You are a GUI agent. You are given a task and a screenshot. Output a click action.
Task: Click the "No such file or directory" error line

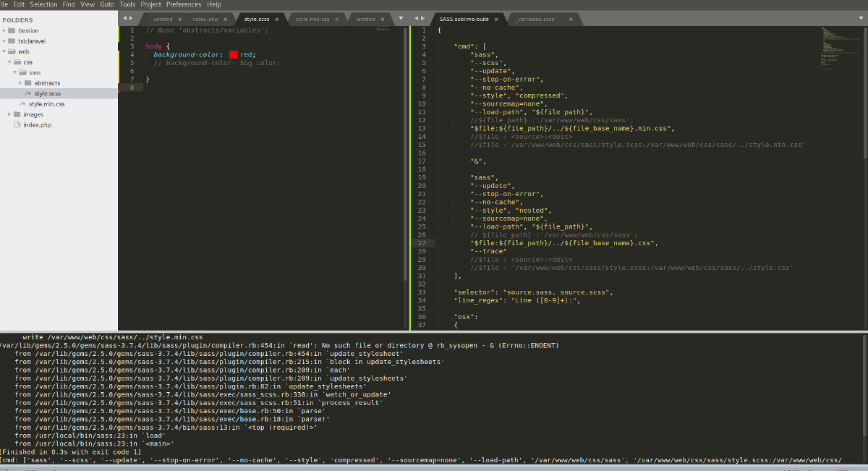pos(278,345)
